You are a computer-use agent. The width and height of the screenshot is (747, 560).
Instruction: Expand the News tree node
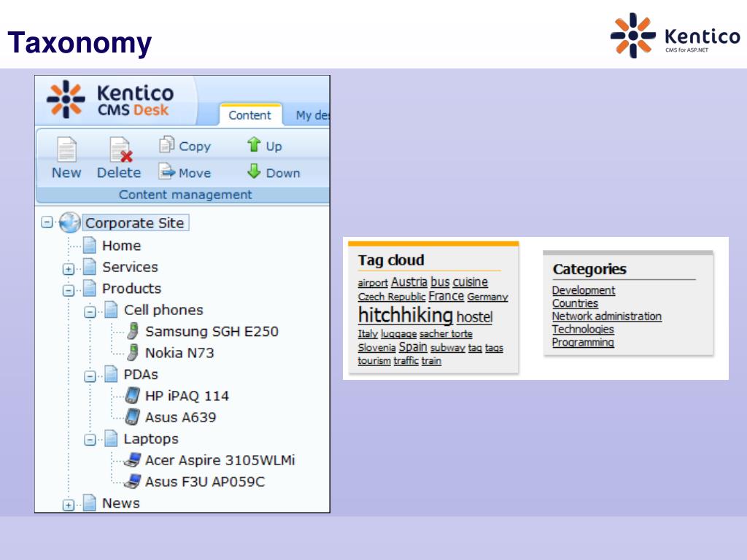coord(68,505)
